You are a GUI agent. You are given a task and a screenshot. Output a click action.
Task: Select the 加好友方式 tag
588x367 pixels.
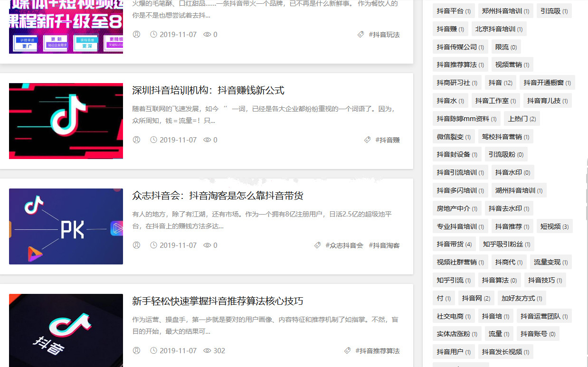click(522, 298)
